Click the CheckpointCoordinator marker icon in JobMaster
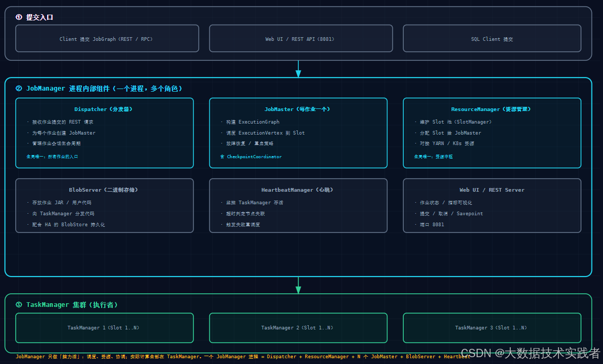 222,157
